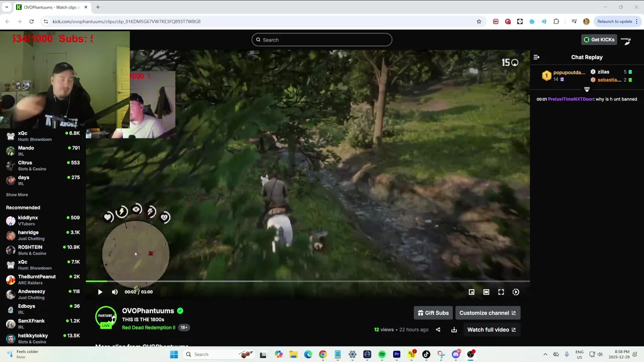Screen dimensions: 644x362
Task: Open user profile avatar menu
Action: (x=626, y=40)
